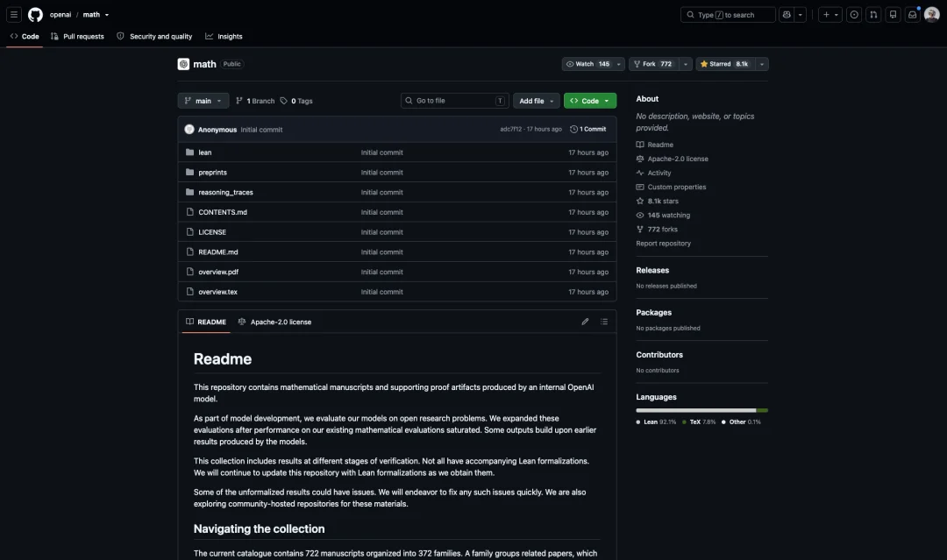
Task: Open the Fork options dropdown arrow
Action: pos(686,64)
